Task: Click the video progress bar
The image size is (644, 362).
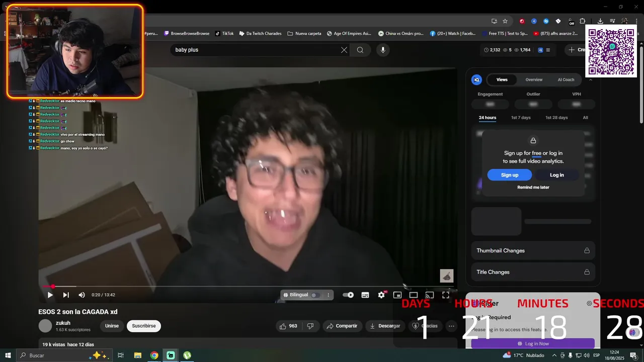Action: pyautogui.click(x=248, y=286)
